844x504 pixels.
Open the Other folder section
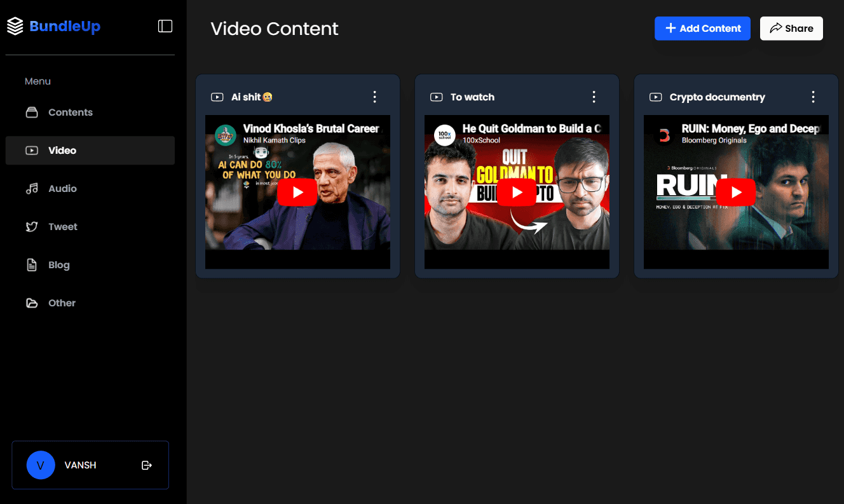90,303
